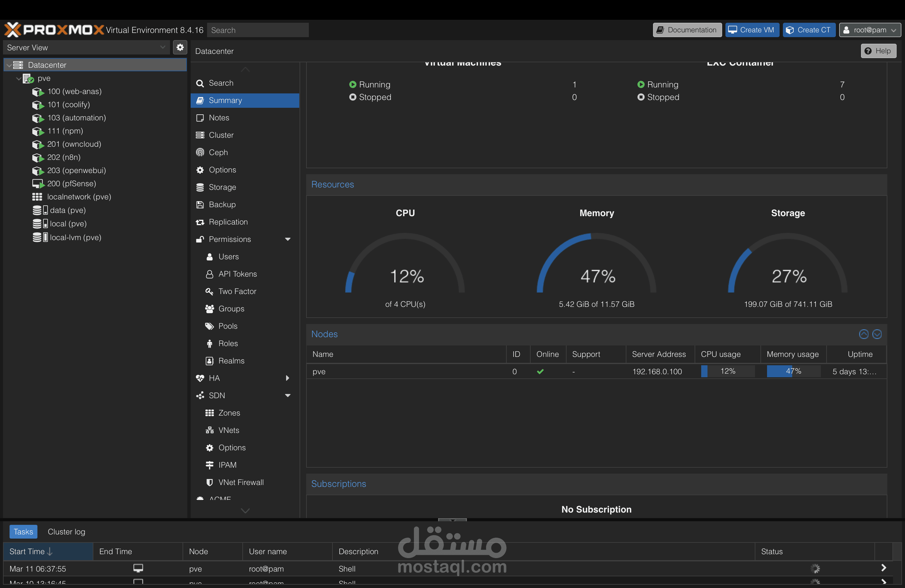Image resolution: width=905 pixels, height=588 pixels.
Task: Select the Notes menu item
Action: pos(219,118)
